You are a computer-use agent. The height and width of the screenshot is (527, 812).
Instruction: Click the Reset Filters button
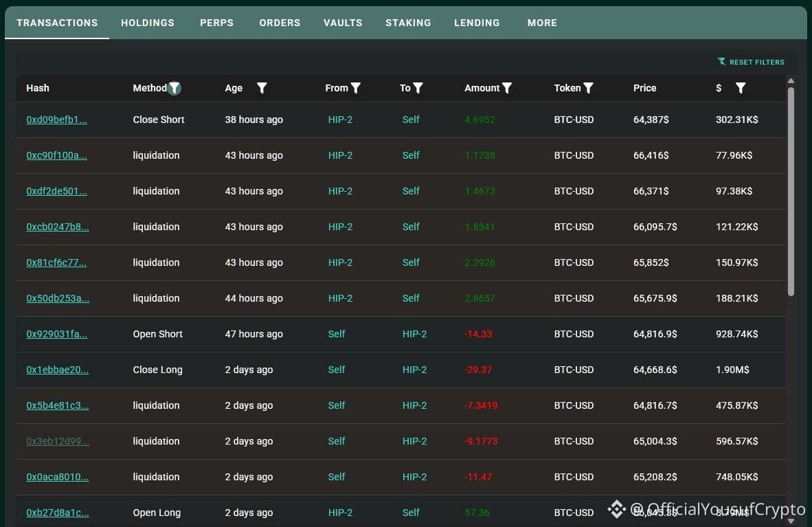coord(751,62)
